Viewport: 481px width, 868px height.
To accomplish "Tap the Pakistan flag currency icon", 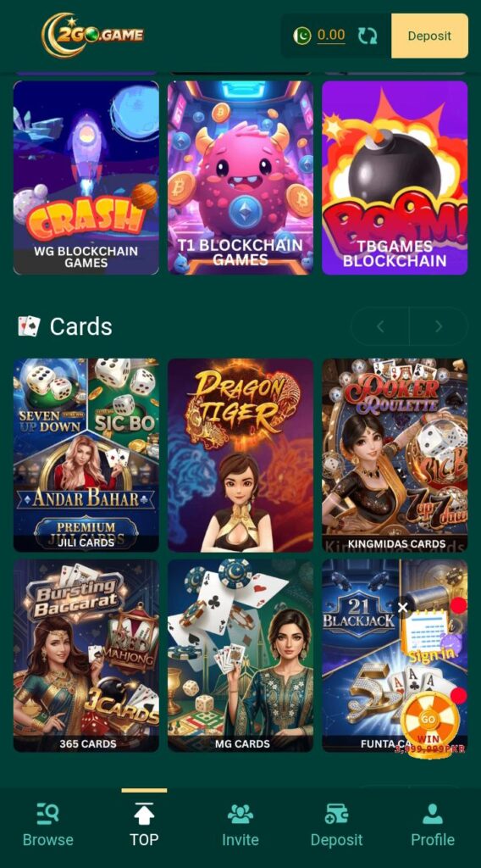I will click(302, 36).
